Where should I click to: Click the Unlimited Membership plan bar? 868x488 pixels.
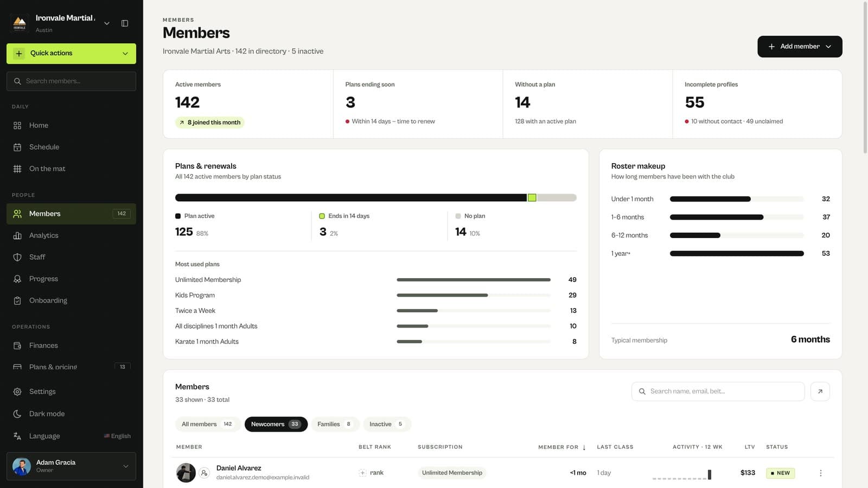474,280
